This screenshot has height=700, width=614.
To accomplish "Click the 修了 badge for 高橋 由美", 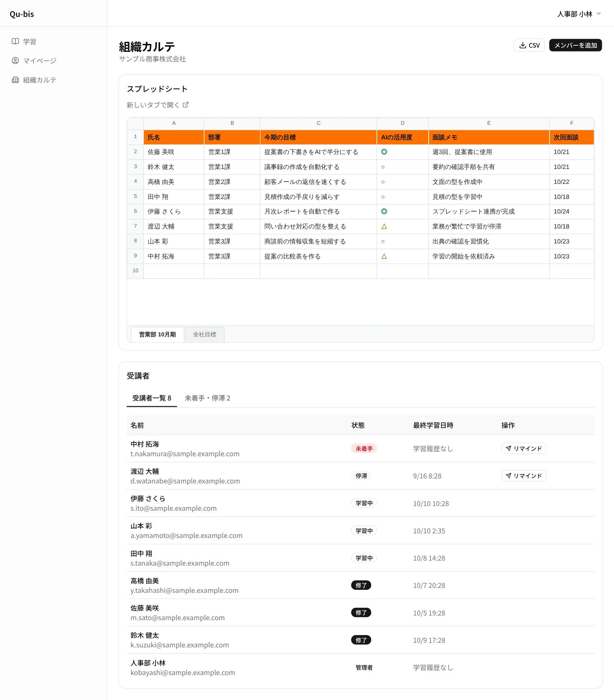I will tap(361, 585).
